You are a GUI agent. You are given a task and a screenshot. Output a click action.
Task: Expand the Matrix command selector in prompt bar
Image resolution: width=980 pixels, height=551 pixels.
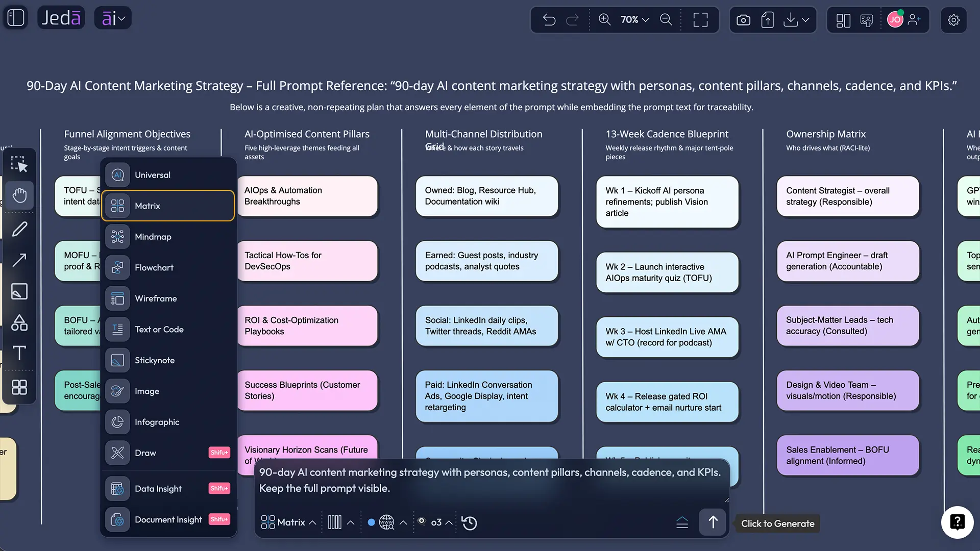288,522
